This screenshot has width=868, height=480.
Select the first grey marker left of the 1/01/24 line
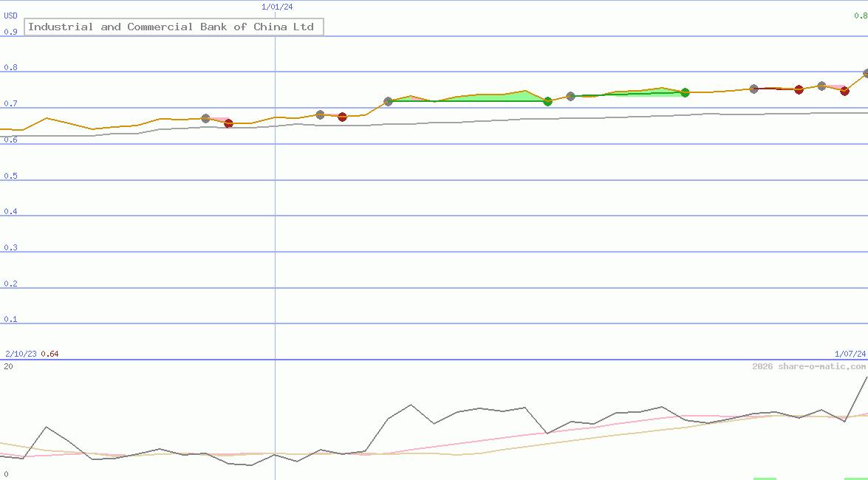pyautogui.click(x=205, y=118)
